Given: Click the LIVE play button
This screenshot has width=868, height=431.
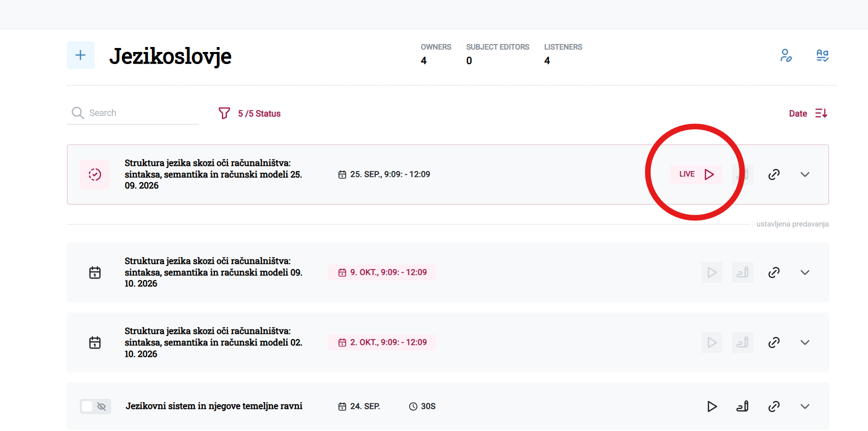Looking at the screenshot, I should [x=696, y=174].
